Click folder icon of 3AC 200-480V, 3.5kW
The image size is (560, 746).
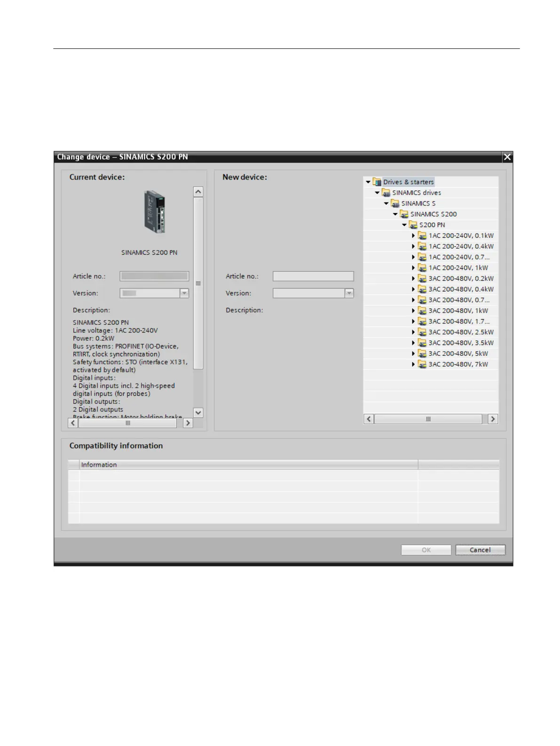pyautogui.click(x=422, y=343)
